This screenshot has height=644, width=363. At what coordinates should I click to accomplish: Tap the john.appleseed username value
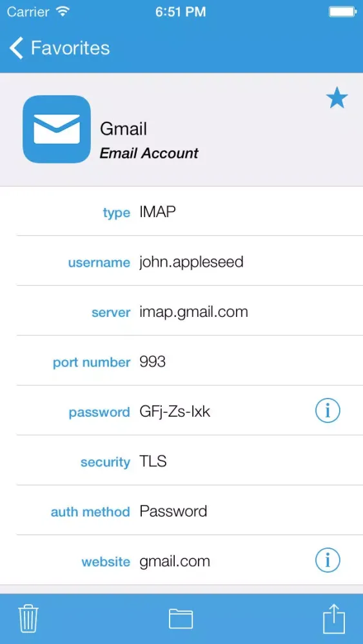click(x=191, y=263)
